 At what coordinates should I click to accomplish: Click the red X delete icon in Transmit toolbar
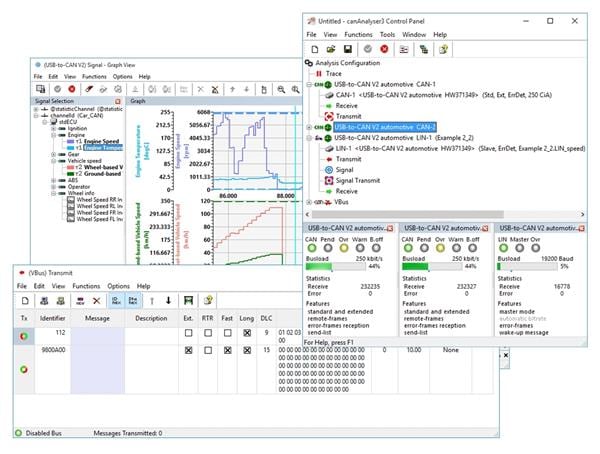(95, 300)
